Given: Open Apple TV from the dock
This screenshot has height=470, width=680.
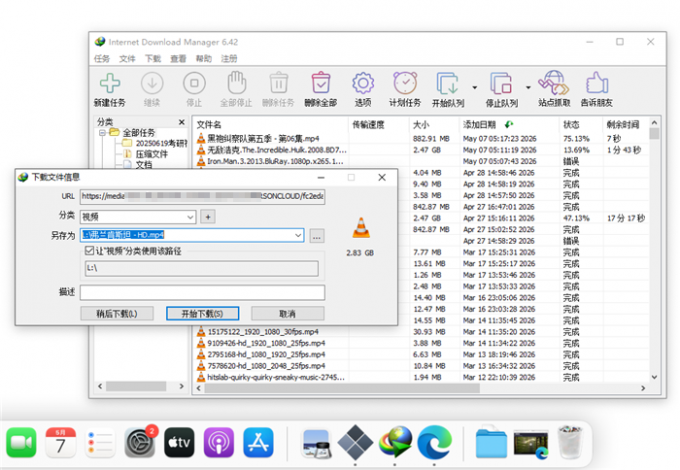Looking at the screenshot, I should [179, 442].
